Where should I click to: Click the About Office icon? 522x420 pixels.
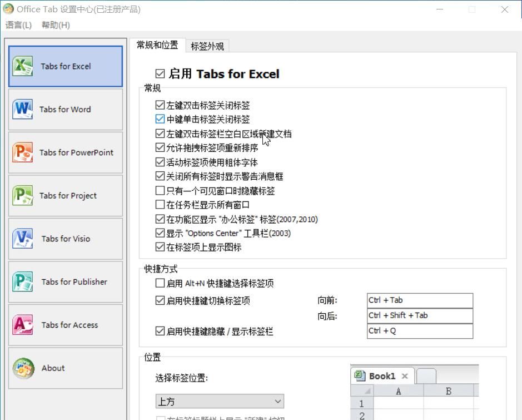23,368
